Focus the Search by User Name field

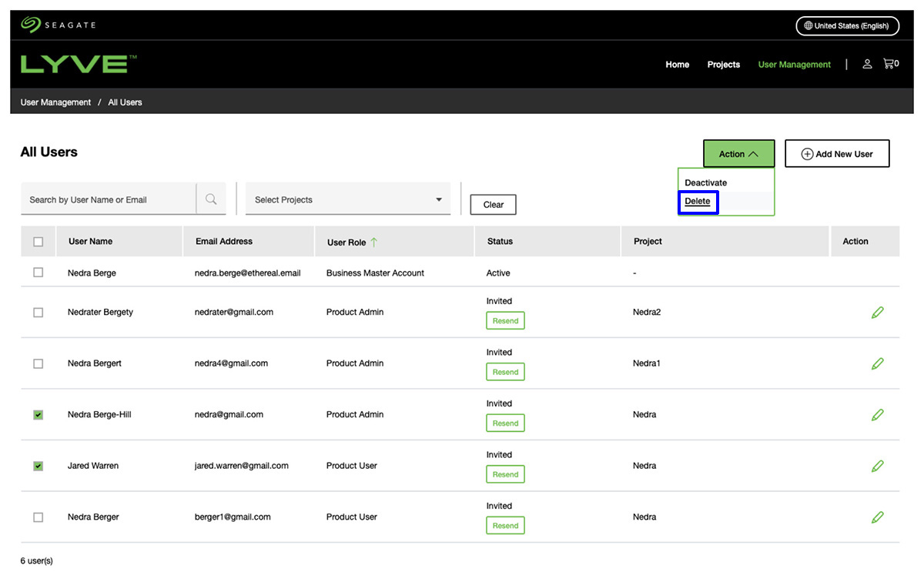point(109,199)
